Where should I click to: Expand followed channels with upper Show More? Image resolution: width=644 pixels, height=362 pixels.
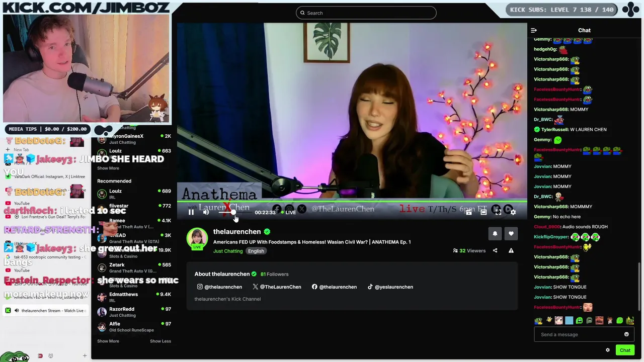108,168
